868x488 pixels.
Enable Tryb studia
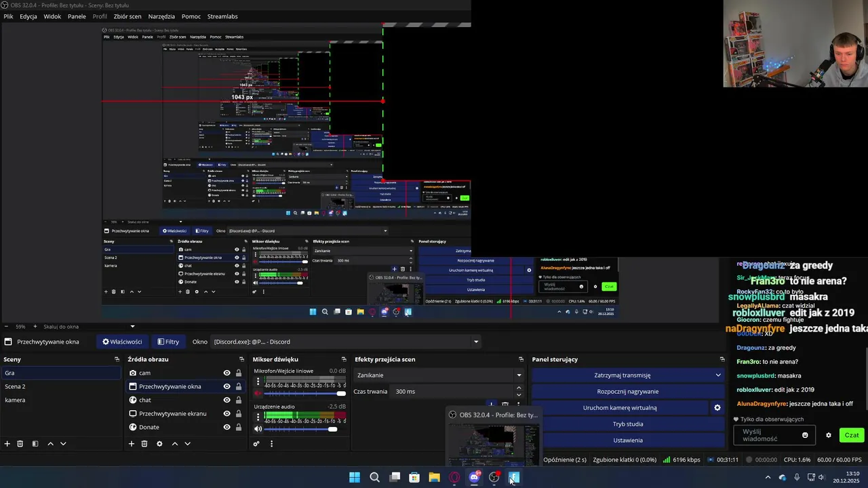pos(628,424)
